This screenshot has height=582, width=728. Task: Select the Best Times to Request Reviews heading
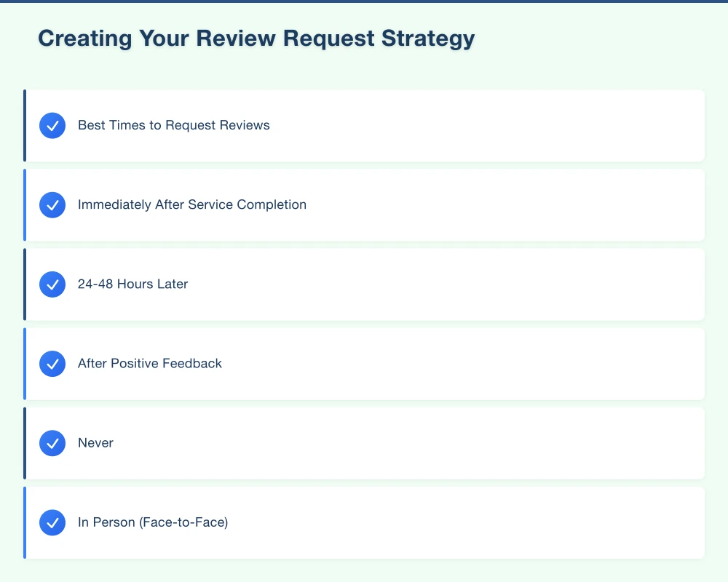coord(173,125)
